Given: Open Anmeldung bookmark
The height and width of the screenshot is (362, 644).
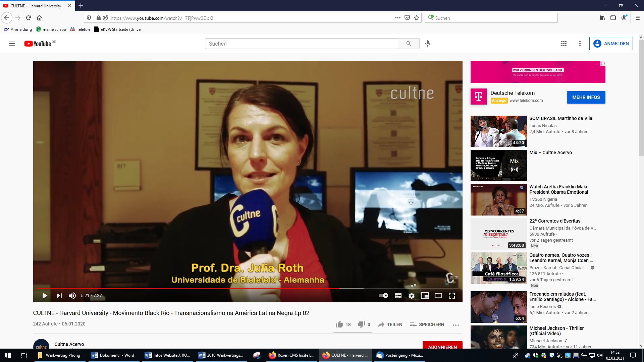Looking at the screenshot, I should point(18,29).
